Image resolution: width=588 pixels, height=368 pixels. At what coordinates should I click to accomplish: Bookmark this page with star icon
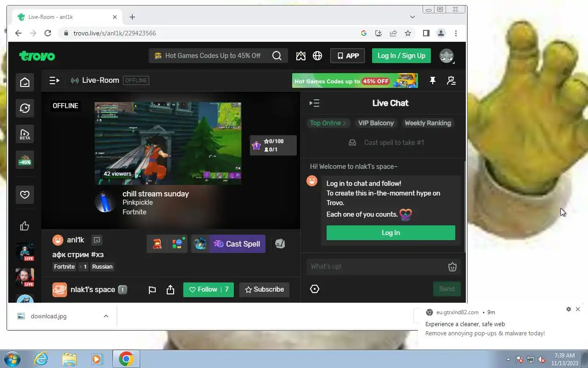tap(407, 33)
